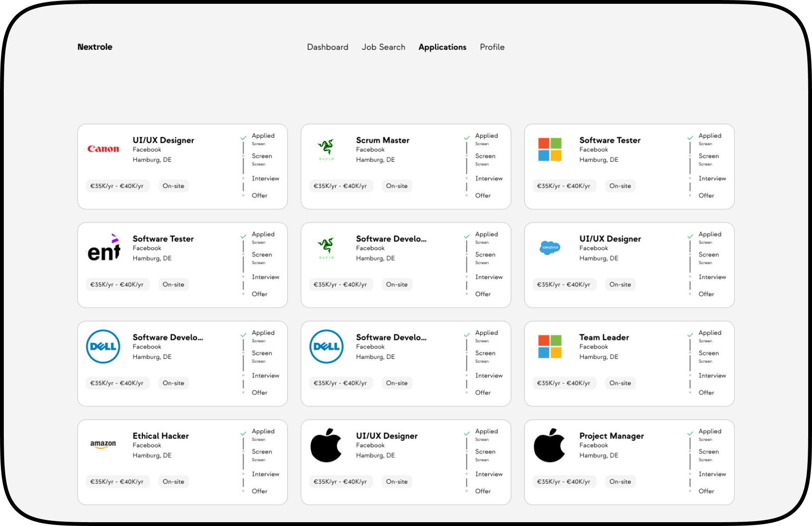Click Apple logo on Project Manager card

point(549,445)
